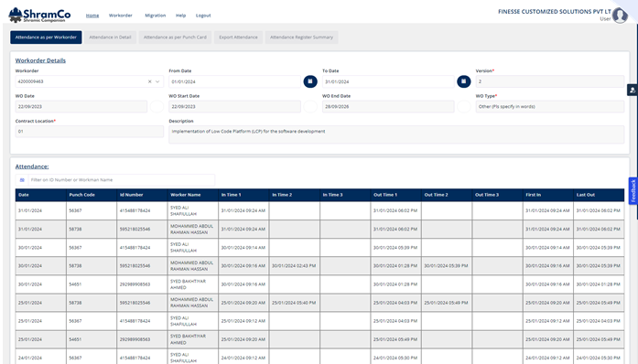This screenshot has height=364, width=638.
Task: Click the Workorder Details heading
Action: click(x=40, y=60)
